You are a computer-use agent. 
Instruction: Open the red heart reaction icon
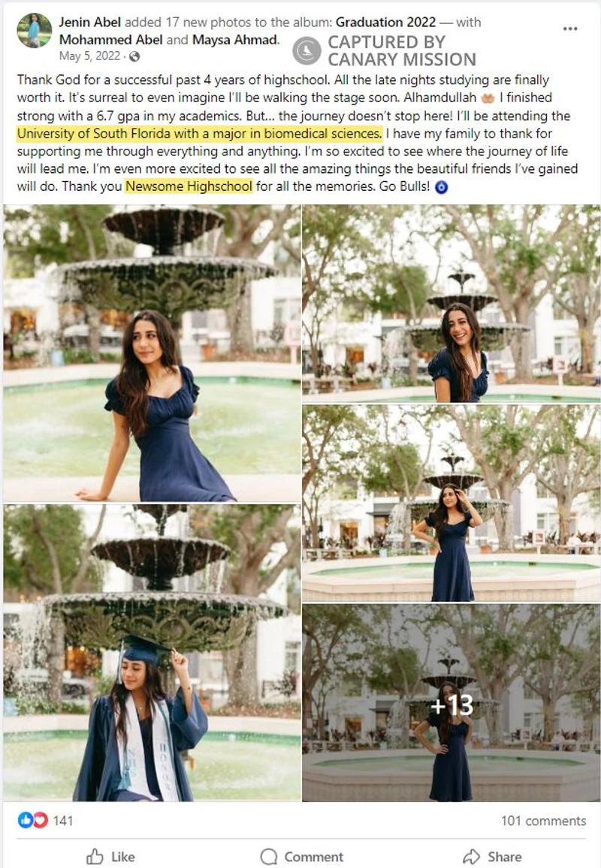click(40, 820)
